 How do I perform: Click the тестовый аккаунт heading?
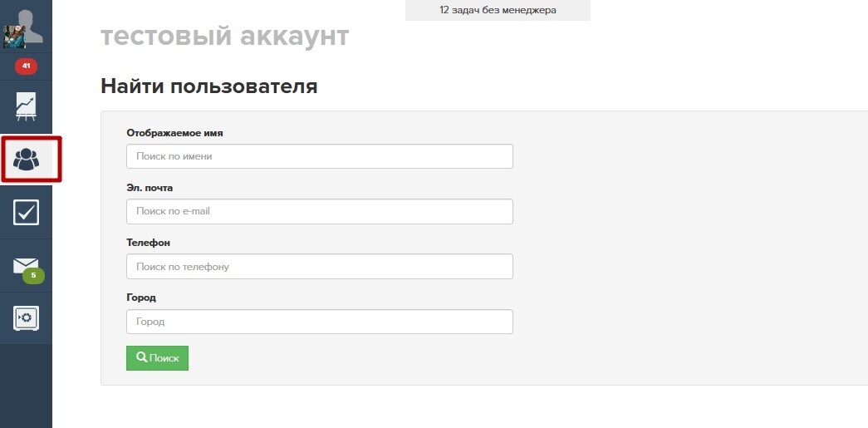(x=225, y=36)
